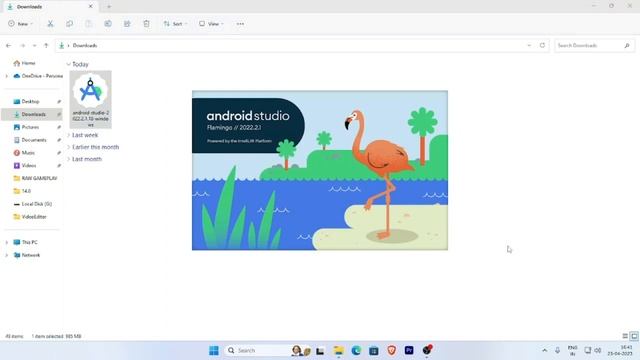Open Task View from taskbar
Viewport: 640px width, 360px height.
[x=320, y=351]
